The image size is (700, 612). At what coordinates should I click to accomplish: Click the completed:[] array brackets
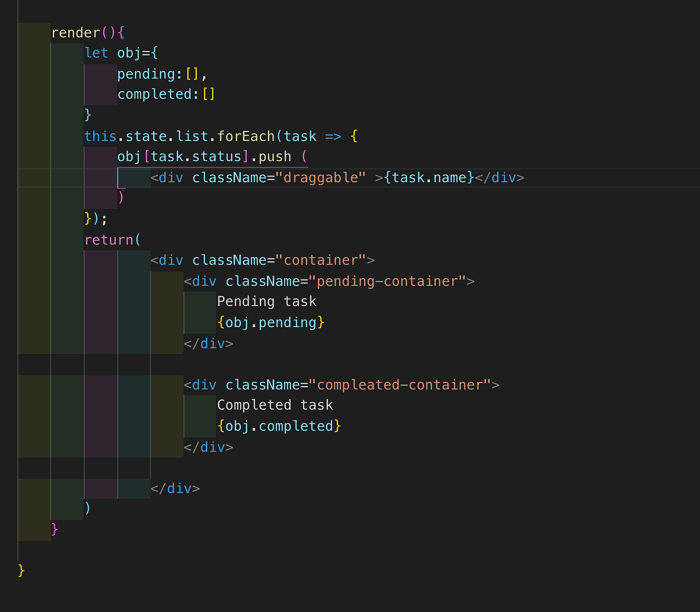point(208,93)
